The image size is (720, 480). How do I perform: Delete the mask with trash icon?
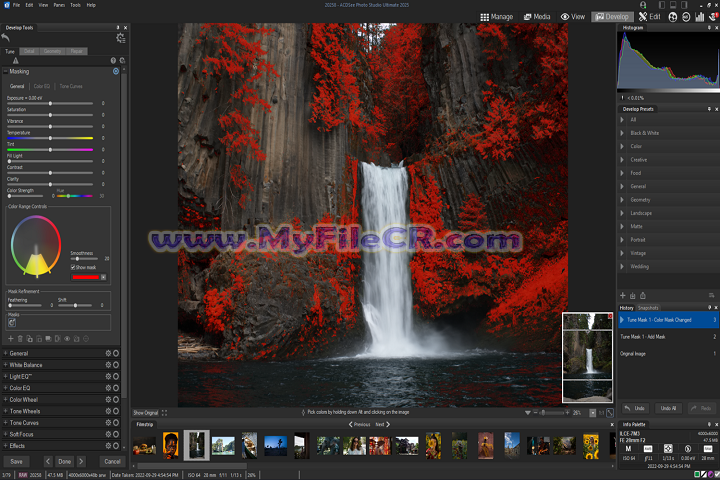pos(20,339)
